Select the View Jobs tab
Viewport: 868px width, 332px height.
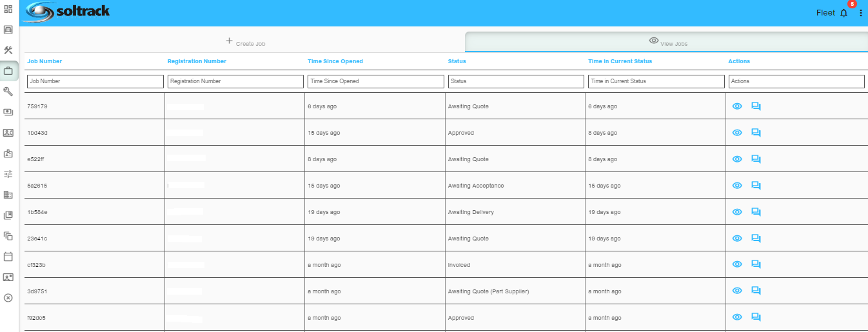pyautogui.click(x=666, y=42)
